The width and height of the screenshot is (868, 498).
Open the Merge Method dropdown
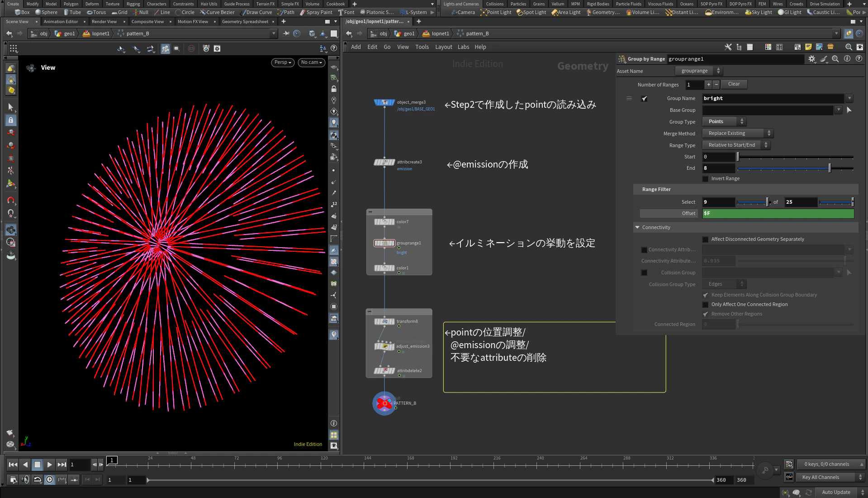point(737,133)
